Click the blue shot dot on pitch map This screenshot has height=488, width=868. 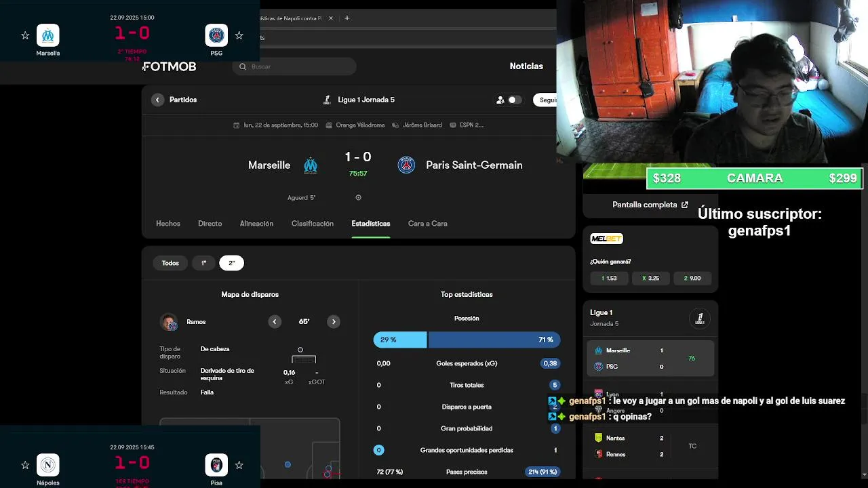coord(288,464)
